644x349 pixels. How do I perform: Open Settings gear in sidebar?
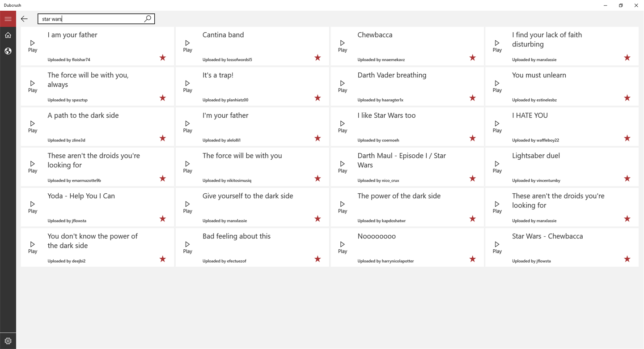(x=8, y=341)
